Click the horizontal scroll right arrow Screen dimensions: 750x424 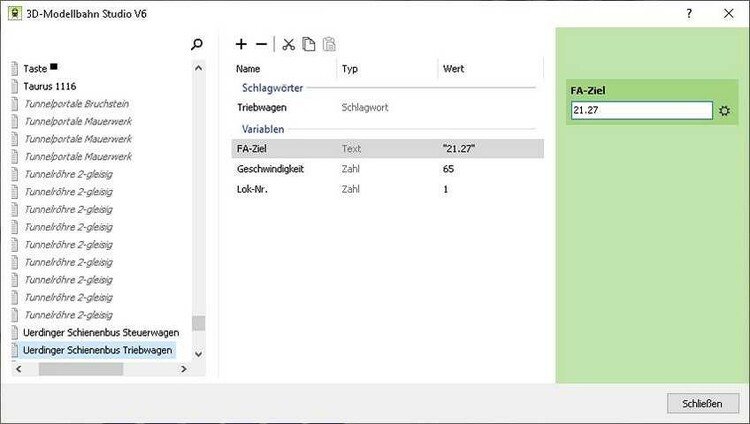tap(184, 369)
